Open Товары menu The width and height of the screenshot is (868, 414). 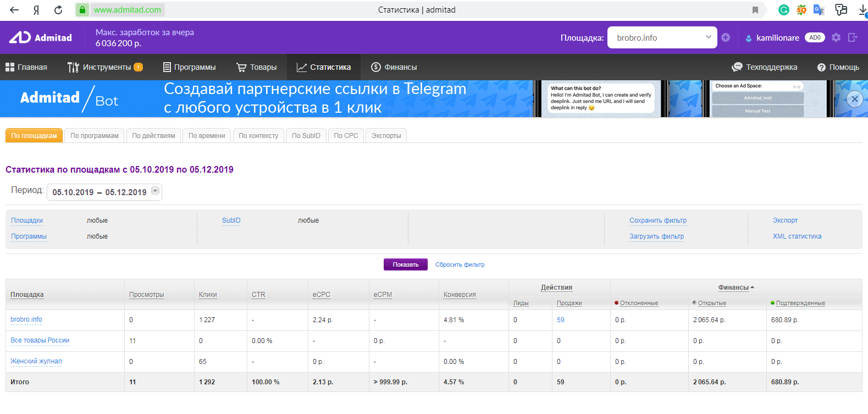pos(257,67)
